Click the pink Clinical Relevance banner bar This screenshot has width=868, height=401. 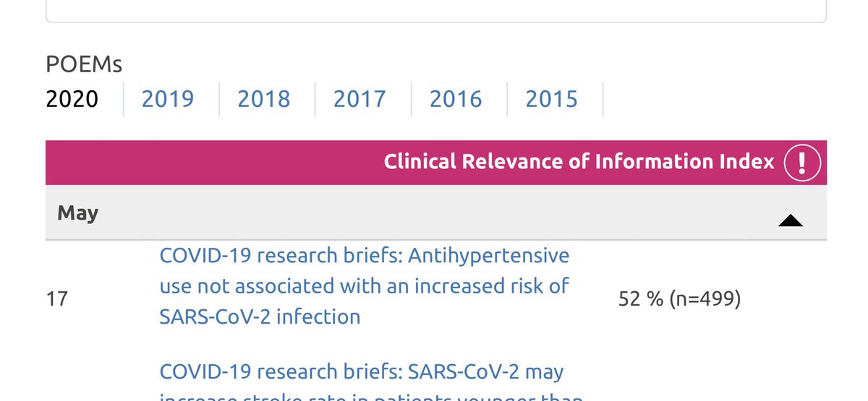(x=436, y=162)
